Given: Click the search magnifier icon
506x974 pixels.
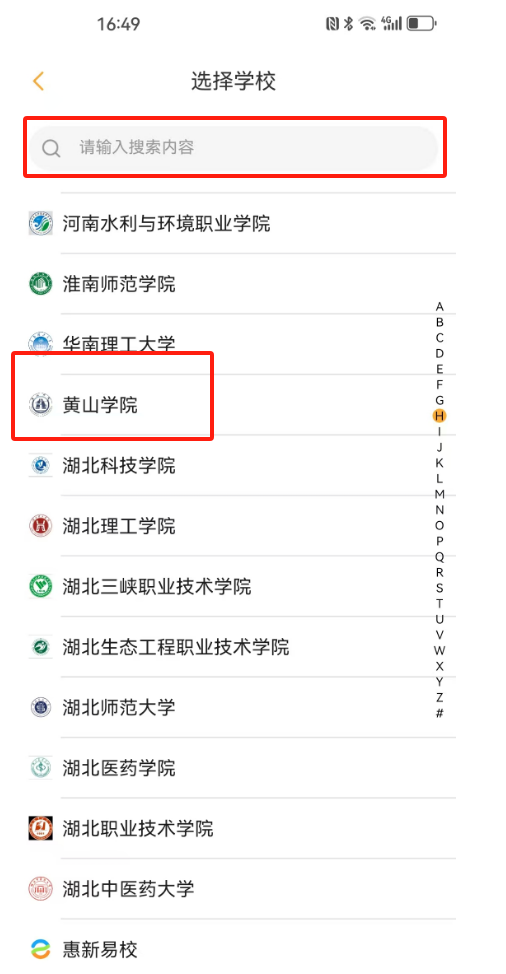Looking at the screenshot, I should click(x=51, y=148).
